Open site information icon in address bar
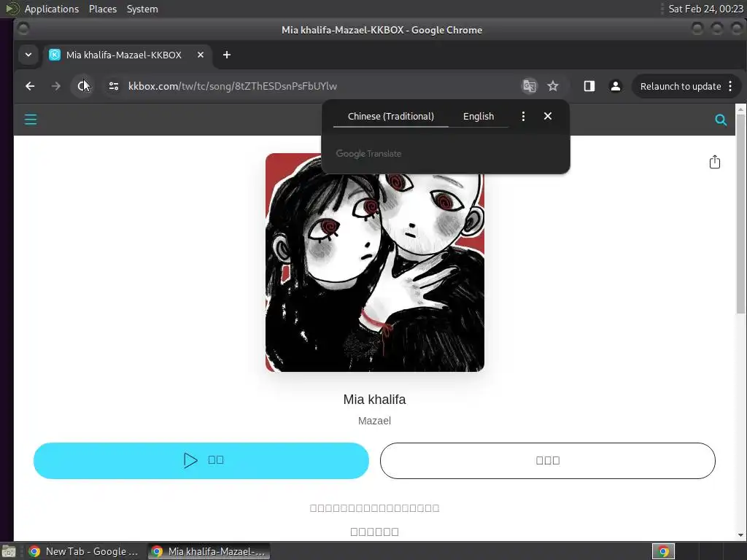This screenshot has width=747, height=560. (113, 86)
